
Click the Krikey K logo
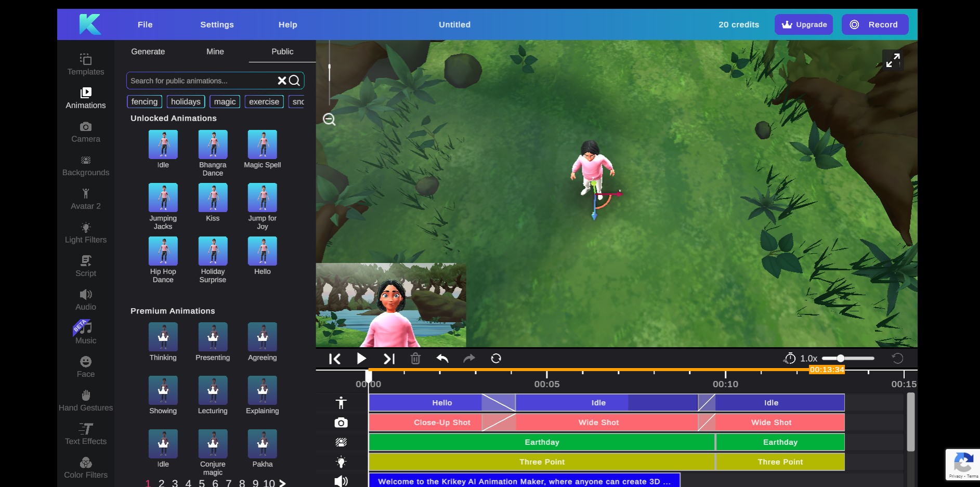click(x=90, y=24)
